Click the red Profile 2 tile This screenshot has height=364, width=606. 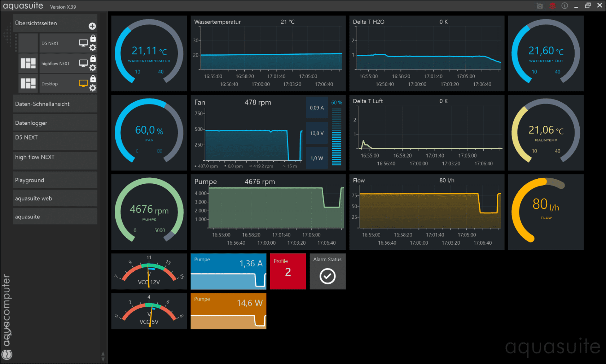point(288,271)
